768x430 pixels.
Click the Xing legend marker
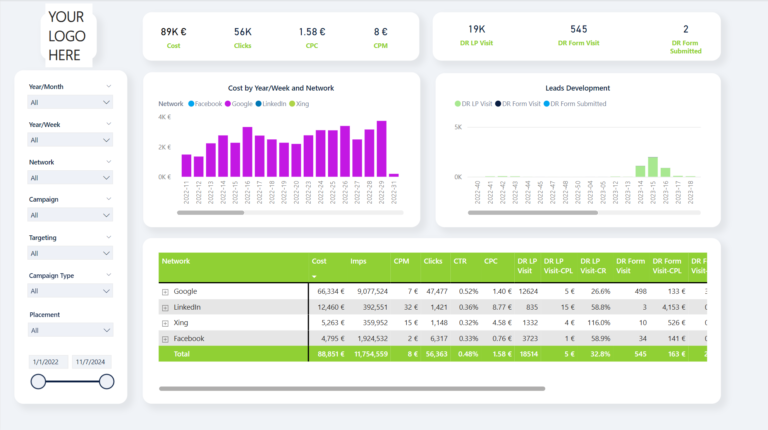coord(292,104)
